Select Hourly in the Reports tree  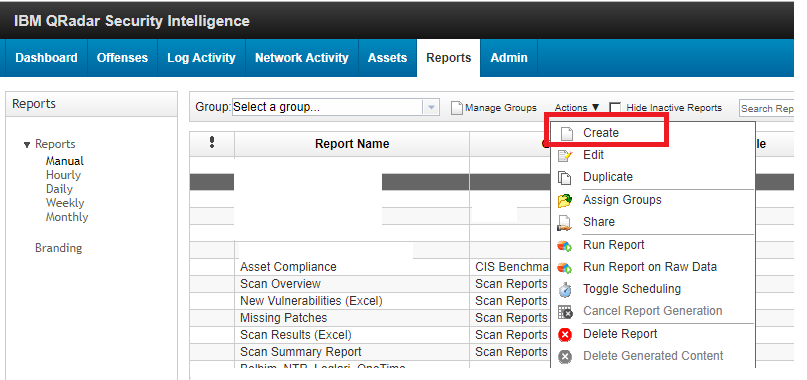[x=63, y=175]
